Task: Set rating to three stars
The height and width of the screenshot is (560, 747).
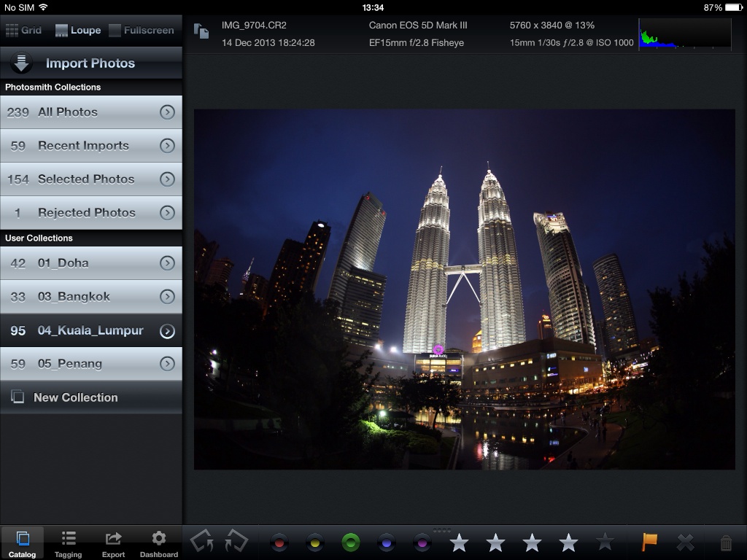Action: (532, 542)
